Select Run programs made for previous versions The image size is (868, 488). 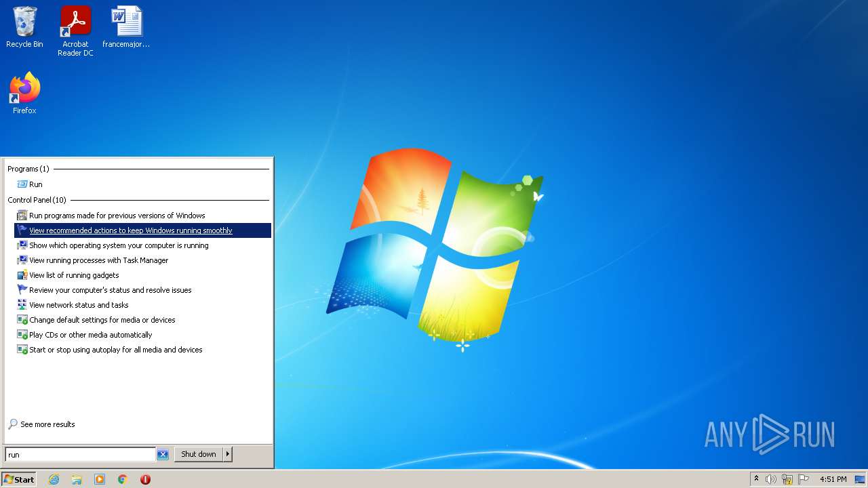point(142,216)
